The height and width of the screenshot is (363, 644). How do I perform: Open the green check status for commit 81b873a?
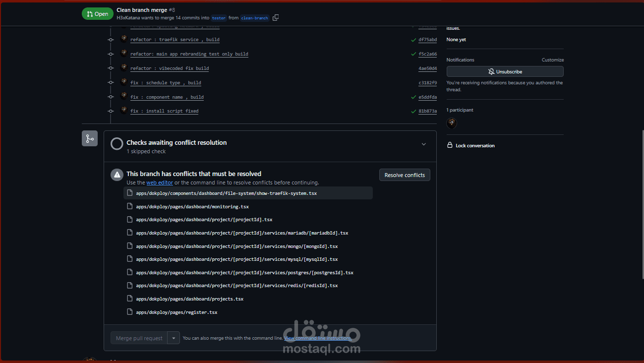point(413,112)
